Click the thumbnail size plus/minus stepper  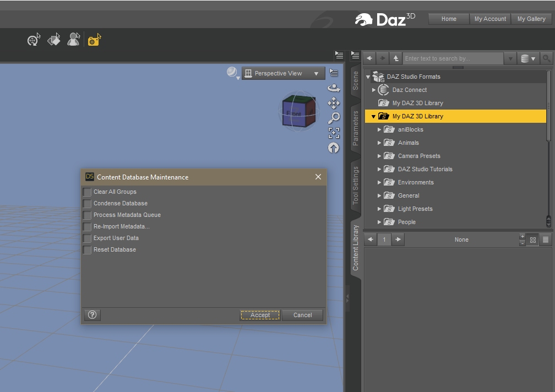pos(522,239)
